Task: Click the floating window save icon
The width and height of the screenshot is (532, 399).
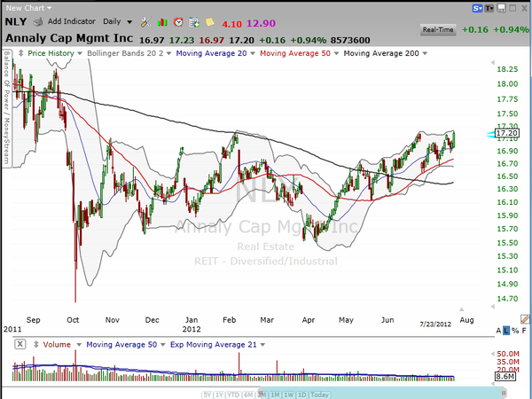Action: pyautogui.click(x=502, y=8)
